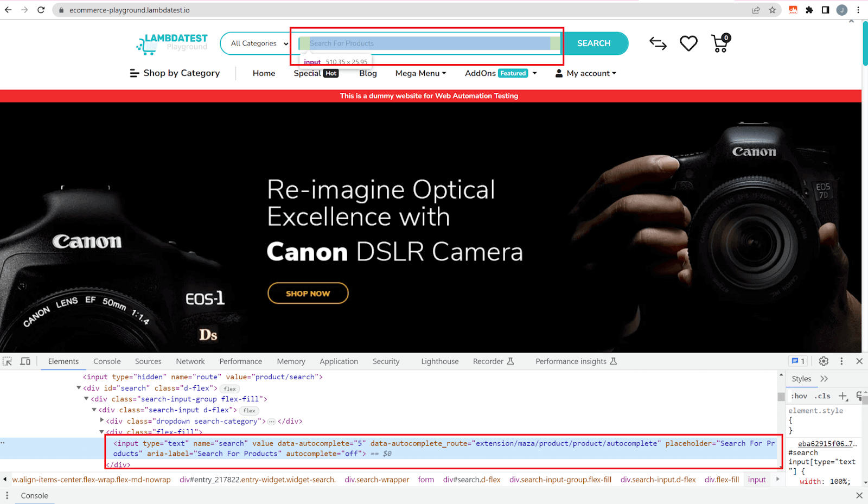868x504 pixels.
Task: Reload the page in the browser
Action: 41,10
